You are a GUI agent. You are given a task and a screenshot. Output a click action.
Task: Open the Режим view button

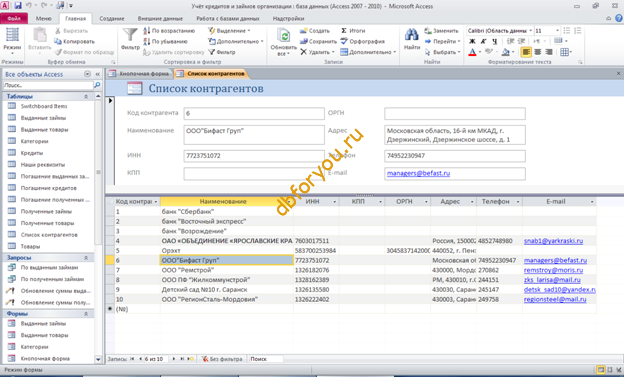(x=12, y=41)
